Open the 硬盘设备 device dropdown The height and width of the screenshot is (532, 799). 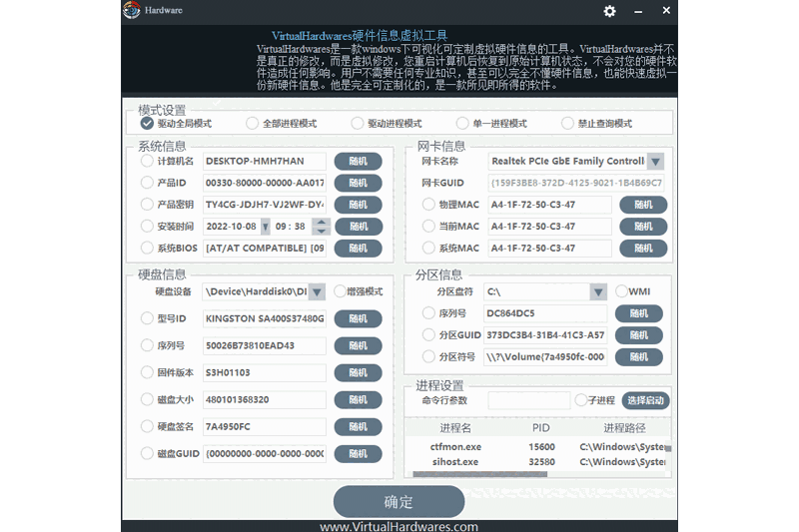pyautogui.click(x=316, y=291)
